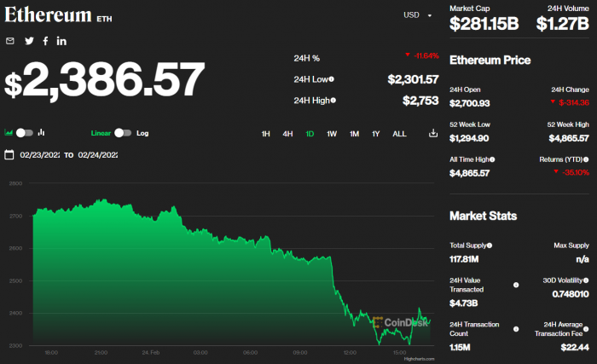Download chart data with the download icon
Viewport: 597px width, 364px height.
pos(433,133)
